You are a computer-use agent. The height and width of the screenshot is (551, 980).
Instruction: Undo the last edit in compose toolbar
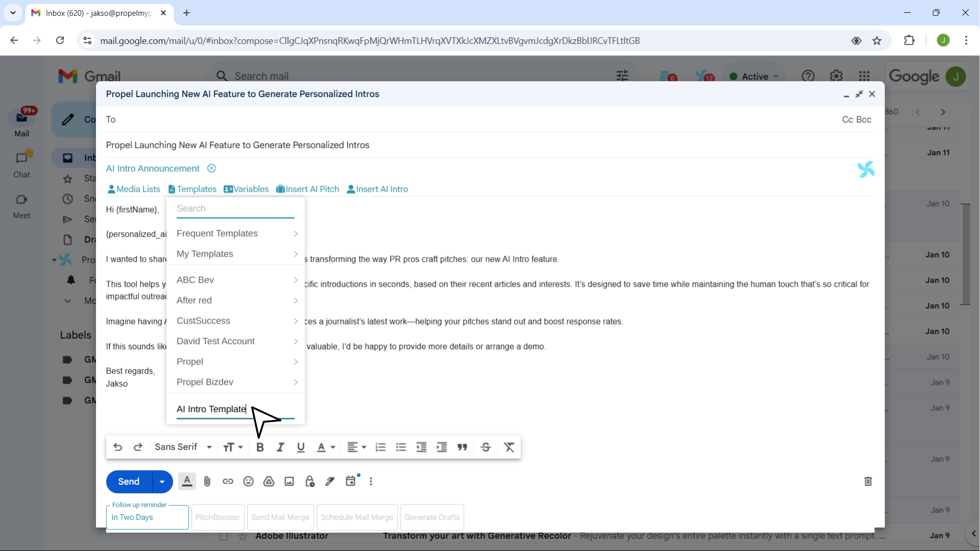pos(118,447)
